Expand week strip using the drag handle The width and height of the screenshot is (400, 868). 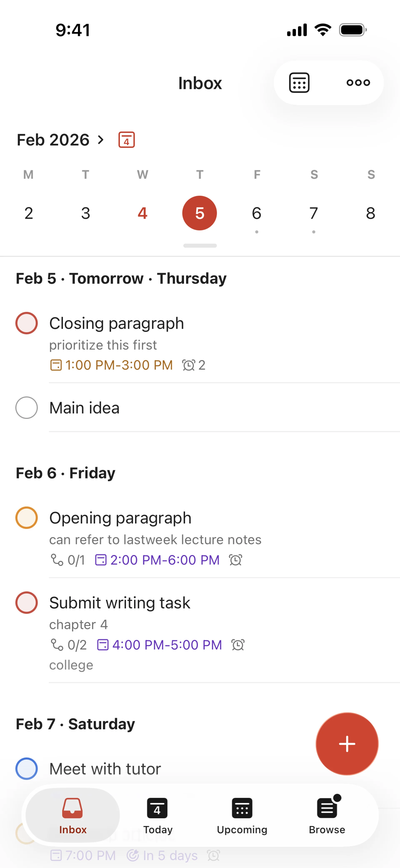click(200, 246)
